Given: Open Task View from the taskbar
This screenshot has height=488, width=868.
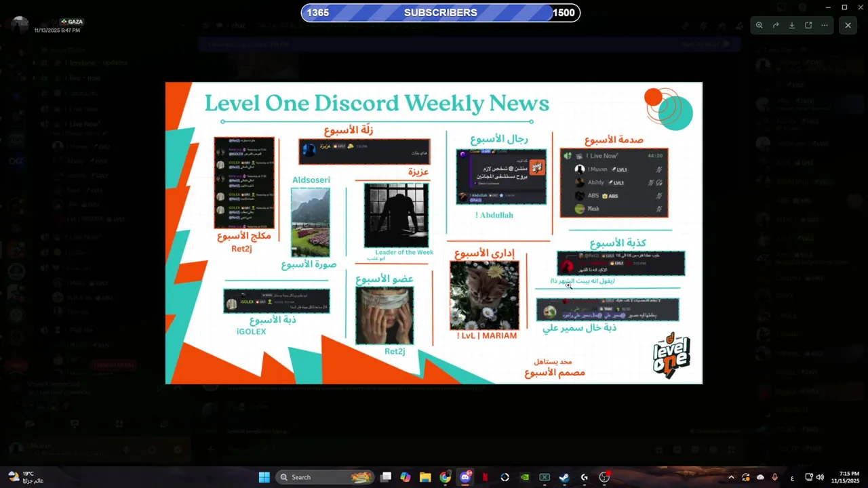Looking at the screenshot, I should (386, 477).
